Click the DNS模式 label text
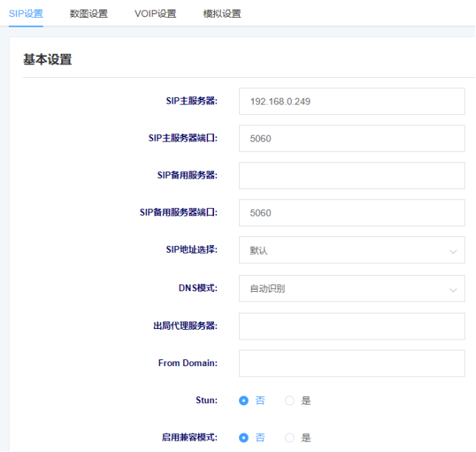The width and height of the screenshot is (476, 452). [x=198, y=288]
